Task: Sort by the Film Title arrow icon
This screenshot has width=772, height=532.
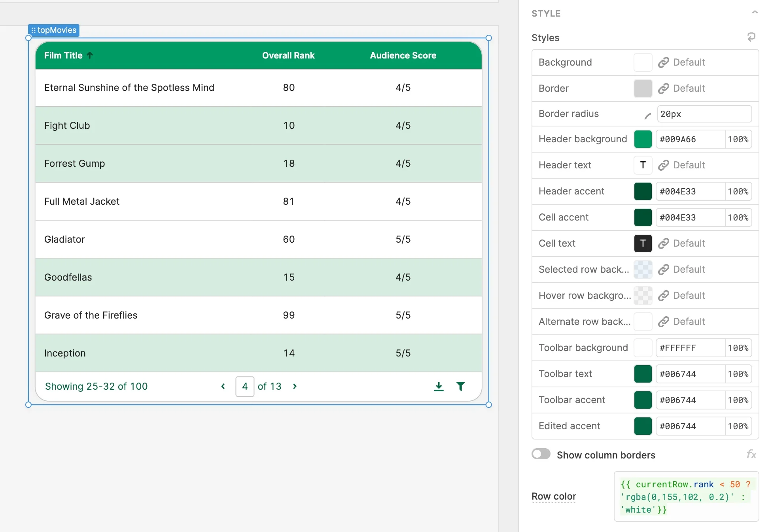Action: click(90, 55)
